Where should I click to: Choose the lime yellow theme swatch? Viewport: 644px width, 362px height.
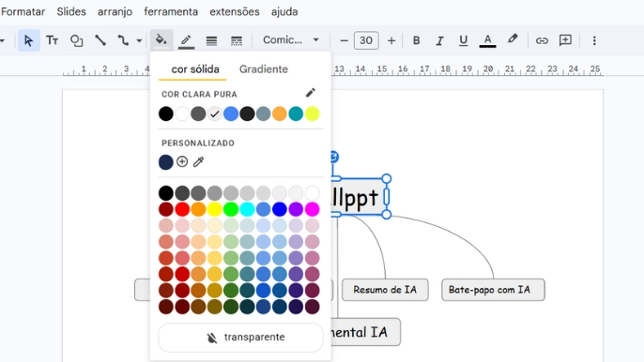pyautogui.click(x=312, y=113)
